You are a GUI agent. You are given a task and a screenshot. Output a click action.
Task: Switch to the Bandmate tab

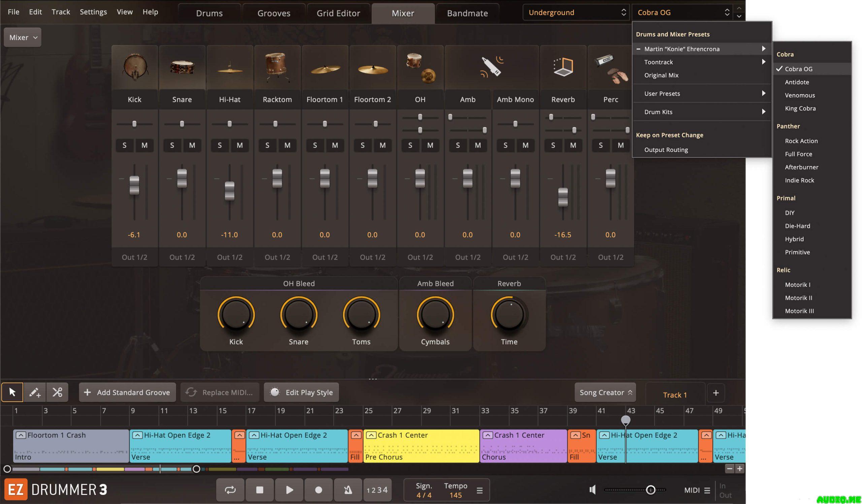point(467,13)
